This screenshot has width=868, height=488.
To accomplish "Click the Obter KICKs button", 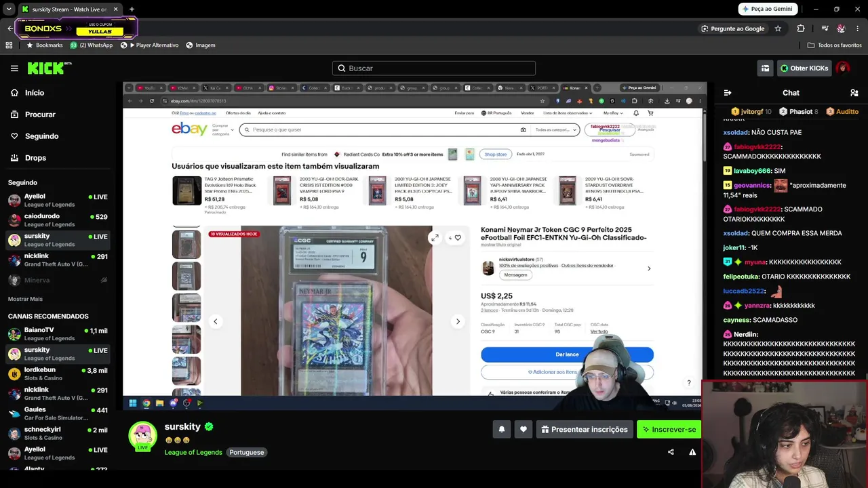I will tap(804, 68).
